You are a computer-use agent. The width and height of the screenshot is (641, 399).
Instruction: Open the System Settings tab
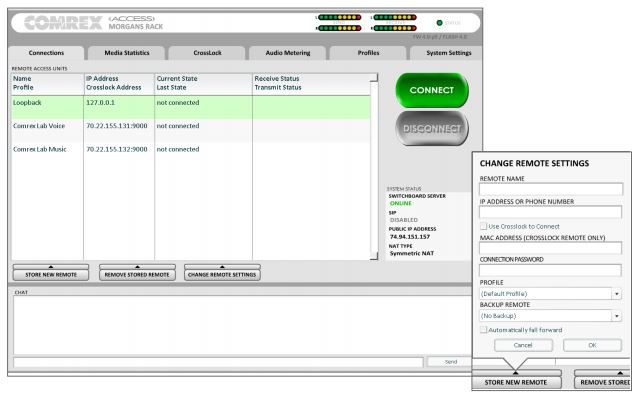click(448, 53)
